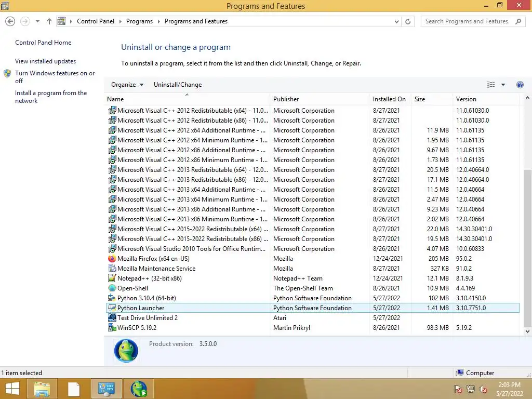Click Atari publisher cell
This screenshot has width=532, height=399.
point(280,317)
